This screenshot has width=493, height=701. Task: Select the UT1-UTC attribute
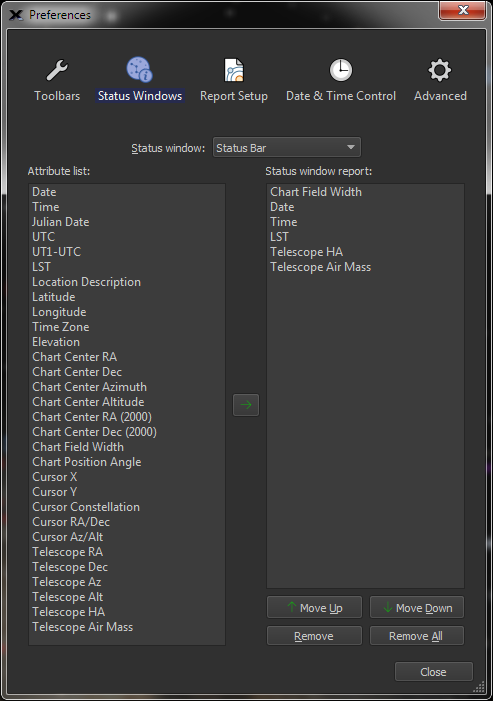point(127,252)
